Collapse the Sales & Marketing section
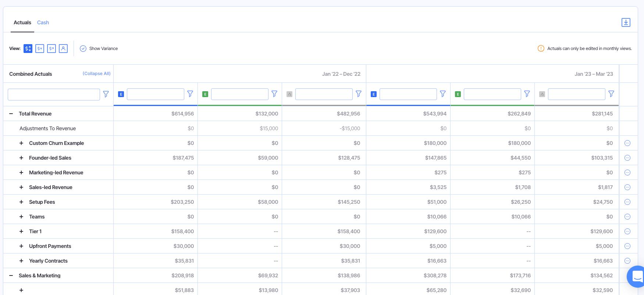Screen dimensions: 644x295 tap(11, 276)
